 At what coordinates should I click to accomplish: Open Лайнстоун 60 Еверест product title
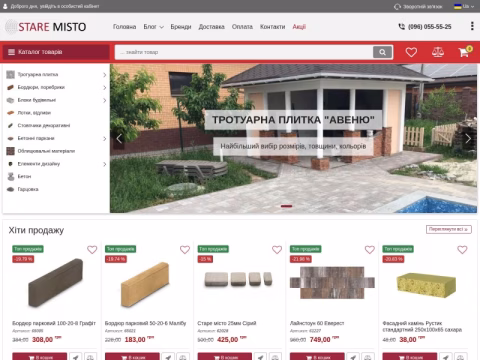317,323
